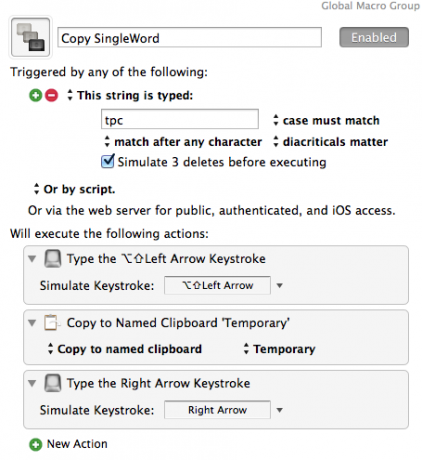This screenshot has width=422, height=460.
Task: Add a new trigger with green plus
Action: [x=35, y=95]
